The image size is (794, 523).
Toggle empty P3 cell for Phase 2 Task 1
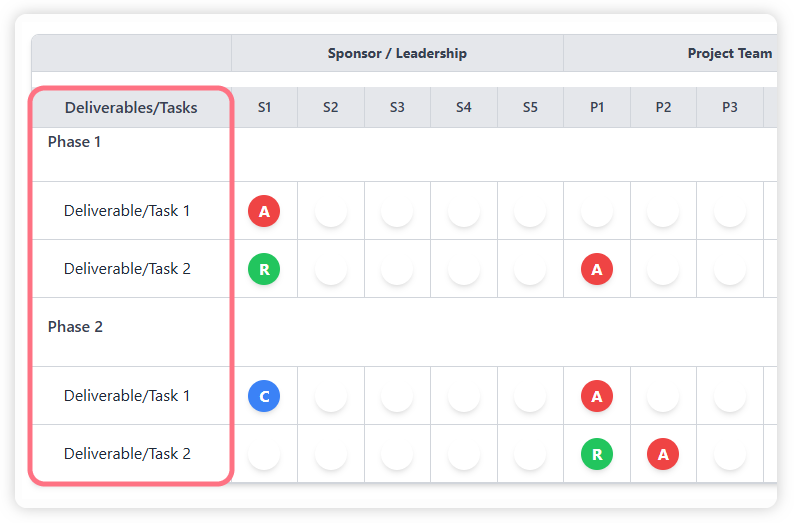pyautogui.click(x=730, y=396)
